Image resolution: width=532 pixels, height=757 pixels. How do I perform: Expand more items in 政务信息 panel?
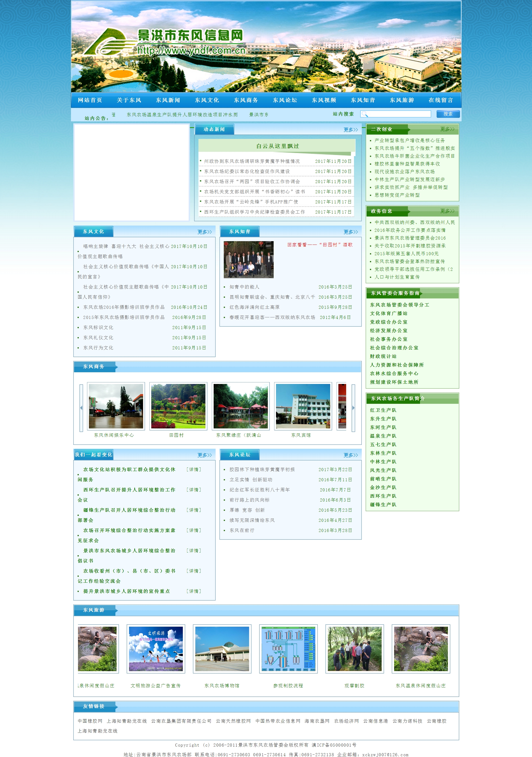click(x=447, y=211)
